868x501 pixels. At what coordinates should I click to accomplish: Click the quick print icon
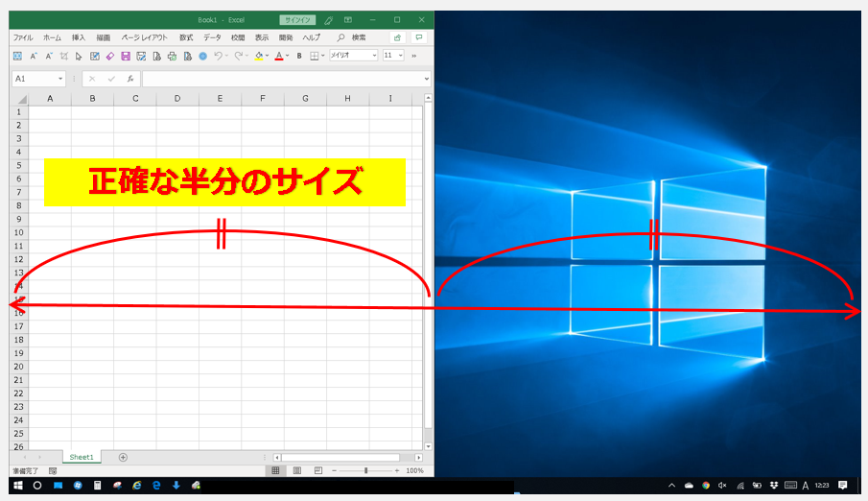click(x=172, y=56)
